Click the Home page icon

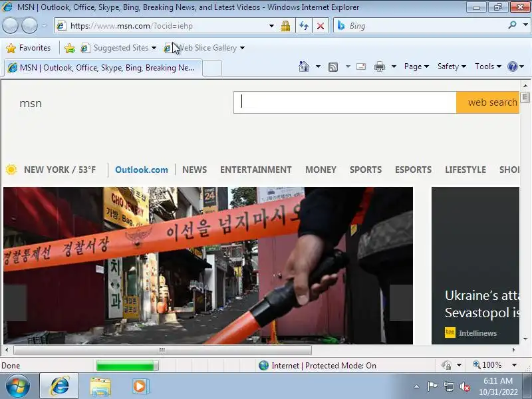coord(304,66)
